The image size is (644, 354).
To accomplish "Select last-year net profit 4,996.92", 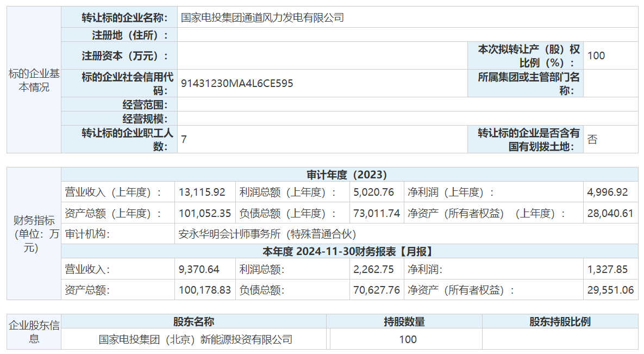I will (608, 192).
